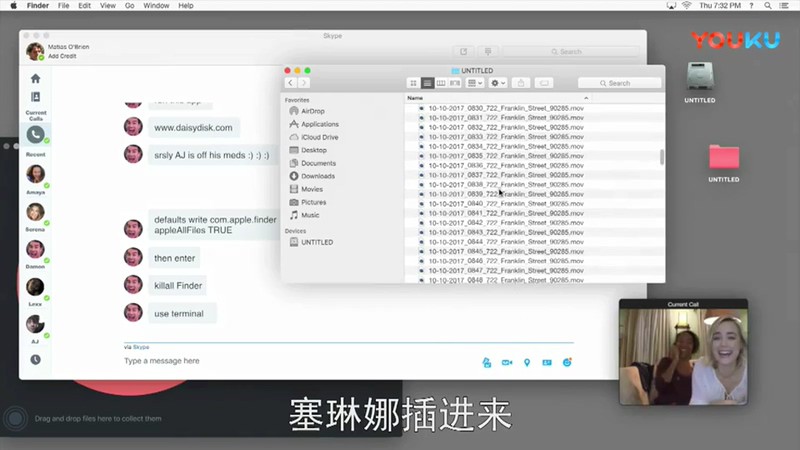This screenshot has height=450, width=800.
Task: Open the Go menu
Action: (130, 6)
